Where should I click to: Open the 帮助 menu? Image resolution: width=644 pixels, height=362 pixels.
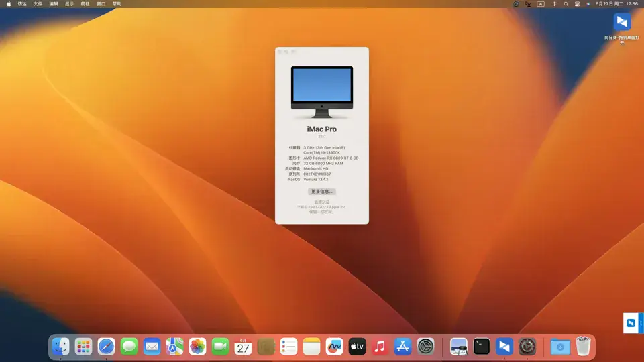pyautogui.click(x=117, y=4)
